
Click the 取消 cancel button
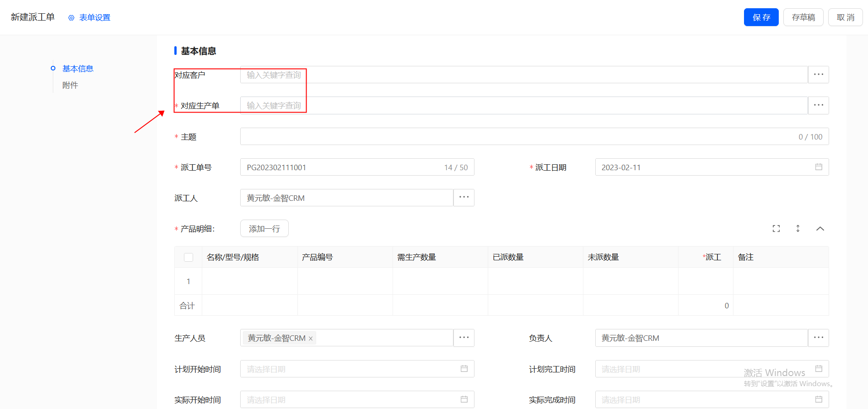846,17
